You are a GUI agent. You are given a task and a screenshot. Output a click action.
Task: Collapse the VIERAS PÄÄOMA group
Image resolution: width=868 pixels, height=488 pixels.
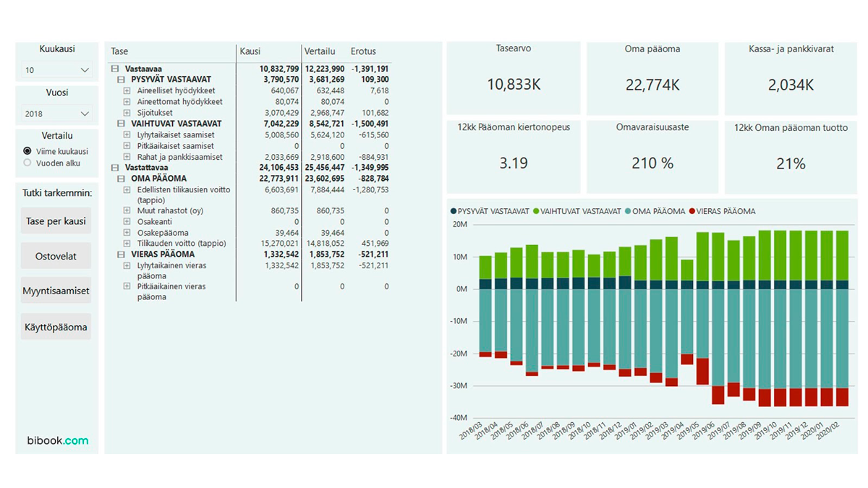[121, 254]
